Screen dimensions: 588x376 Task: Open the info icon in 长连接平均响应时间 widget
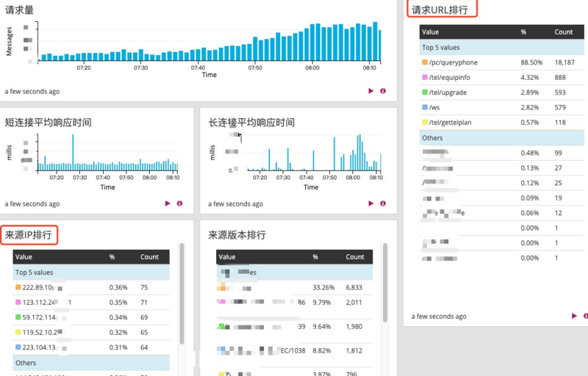383,203
